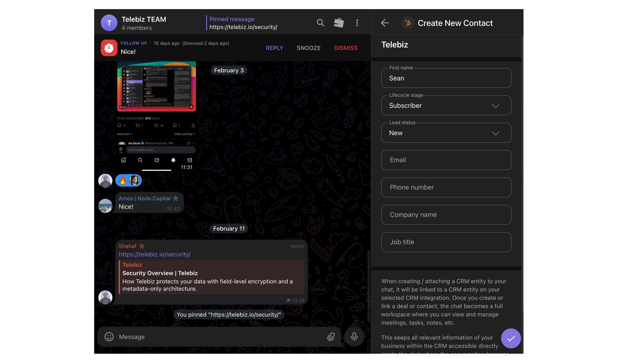644x362 pixels.
Task: Open chat search magnifier icon
Action: click(320, 23)
